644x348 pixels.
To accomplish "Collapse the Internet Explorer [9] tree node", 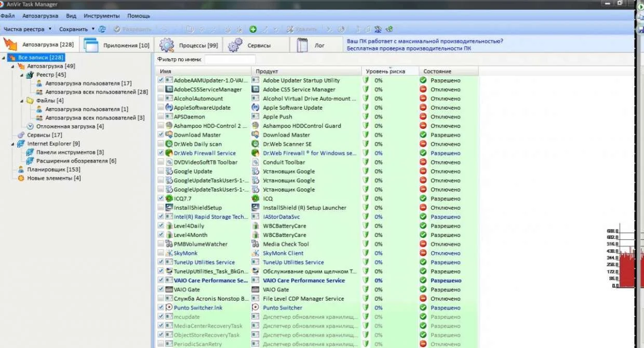I will (x=12, y=144).
